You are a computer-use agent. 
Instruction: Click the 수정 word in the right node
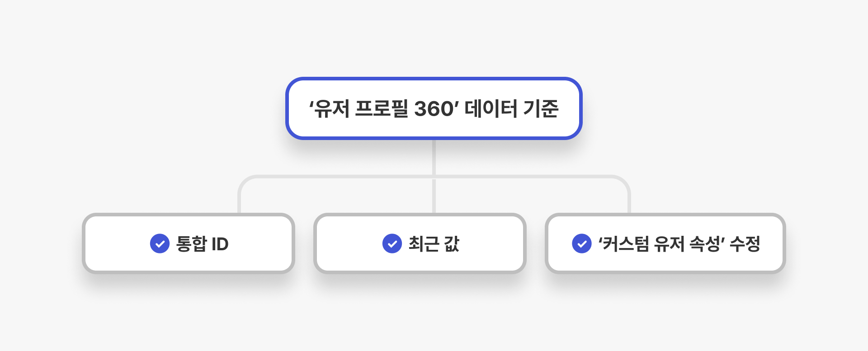[x=745, y=244]
